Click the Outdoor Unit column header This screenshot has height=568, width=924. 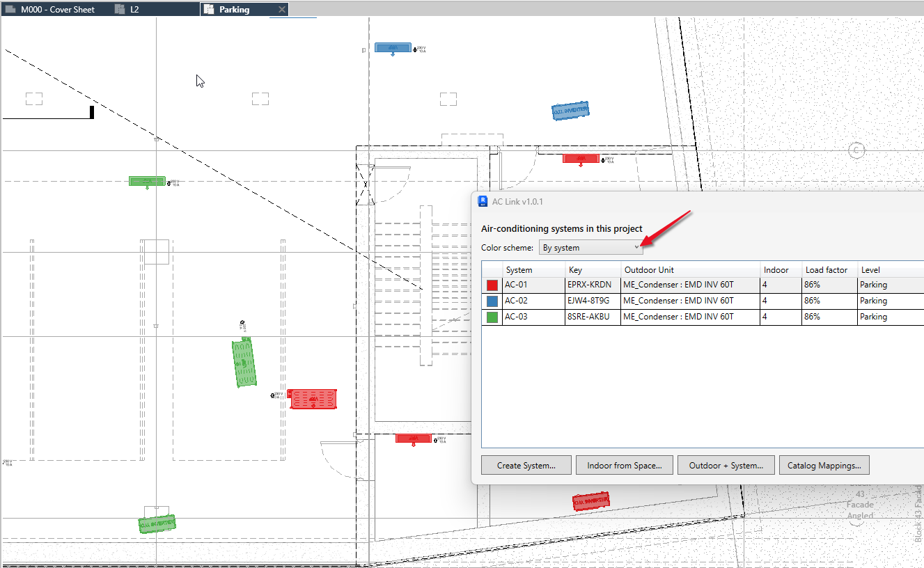click(x=690, y=269)
